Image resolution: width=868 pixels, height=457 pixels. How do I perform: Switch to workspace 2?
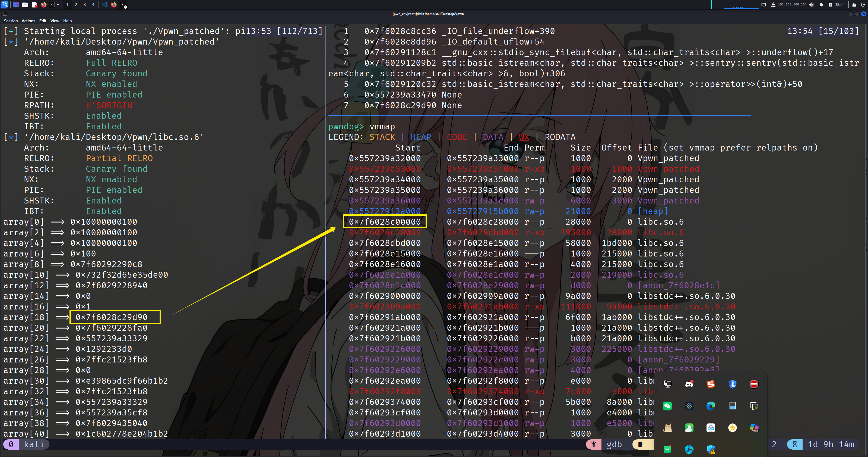(x=76, y=5)
